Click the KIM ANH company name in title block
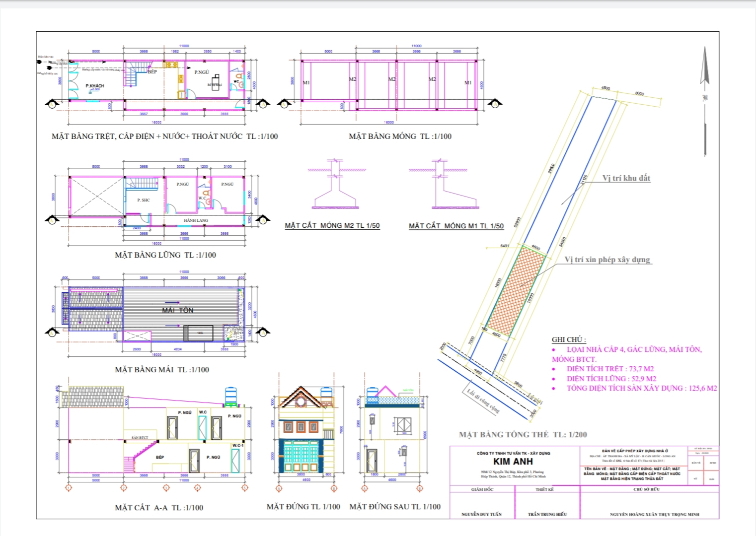This screenshot has width=756, height=536. (513, 462)
